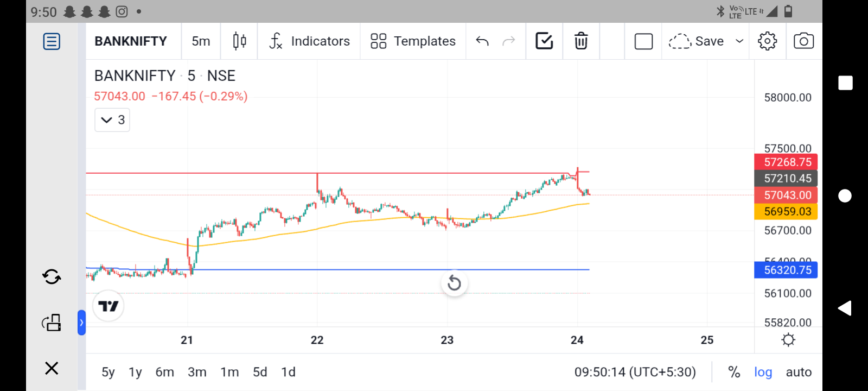Viewport: 868px width, 391px height.
Task: Tap the Instagram notification icon in status bar
Action: pyautogui.click(x=122, y=11)
